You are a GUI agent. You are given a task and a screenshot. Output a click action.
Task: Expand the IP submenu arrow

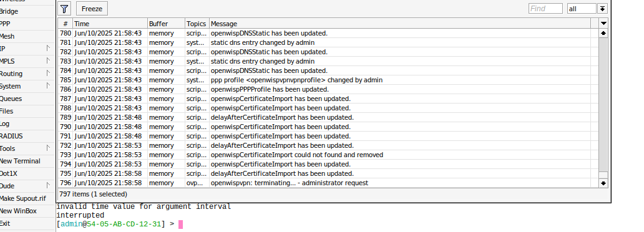pos(48,49)
